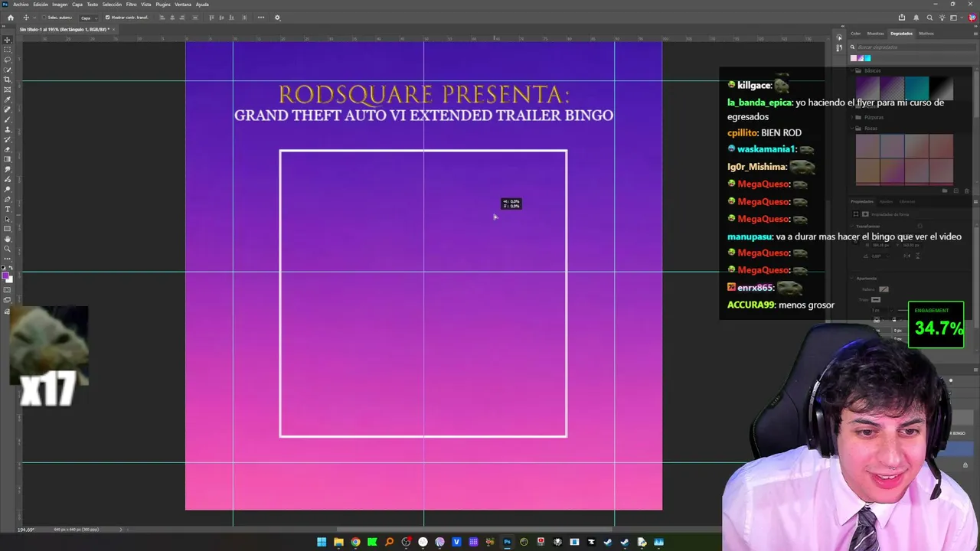Choose the teal gradient in Básicos
This screenshot has height=551, width=980.
tap(916, 87)
